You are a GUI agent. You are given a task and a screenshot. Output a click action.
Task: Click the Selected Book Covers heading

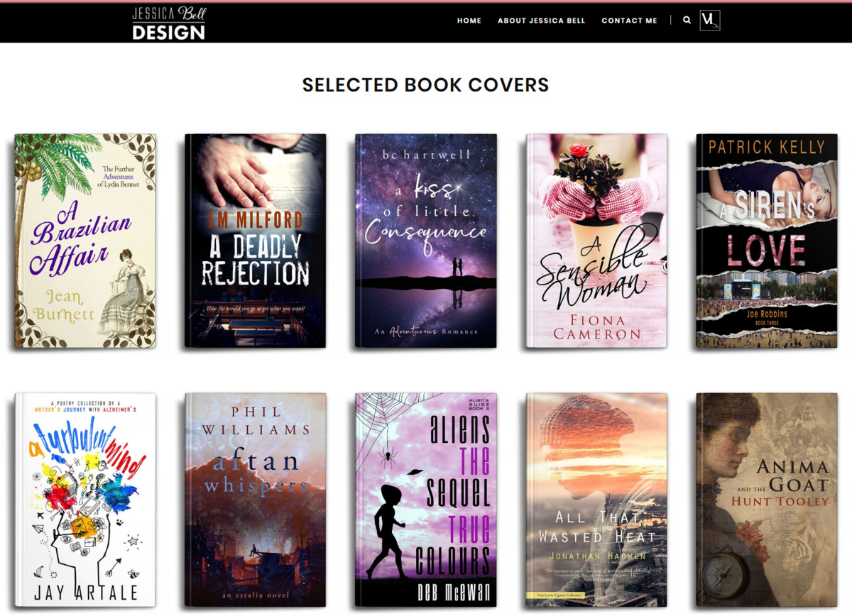tap(426, 85)
